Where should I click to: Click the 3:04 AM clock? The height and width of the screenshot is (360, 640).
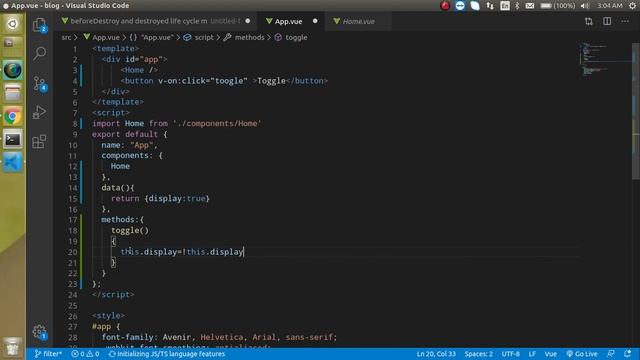tap(610, 6)
